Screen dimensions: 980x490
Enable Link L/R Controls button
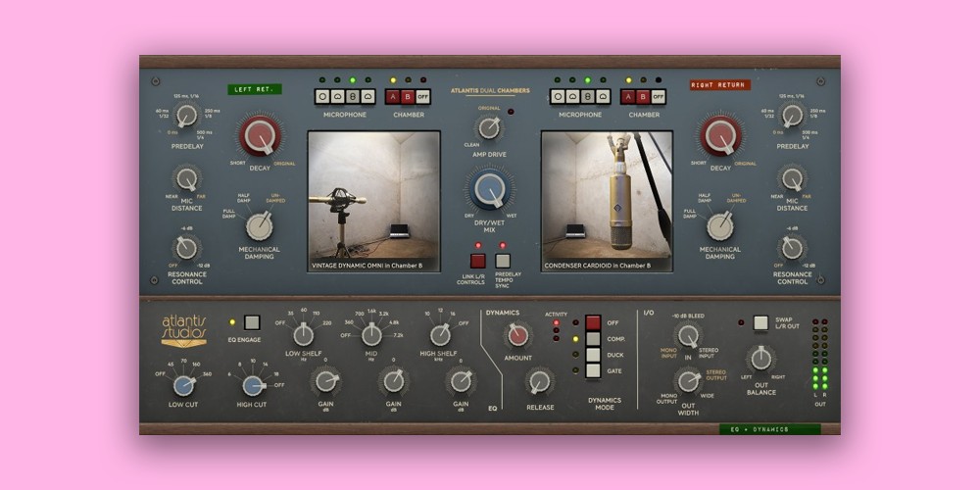tap(477, 261)
